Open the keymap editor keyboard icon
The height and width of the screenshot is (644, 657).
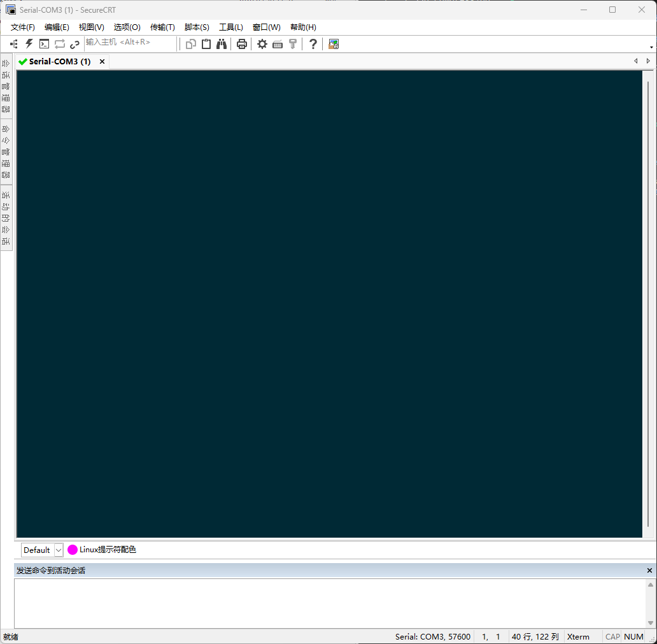[x=278, y=45]
